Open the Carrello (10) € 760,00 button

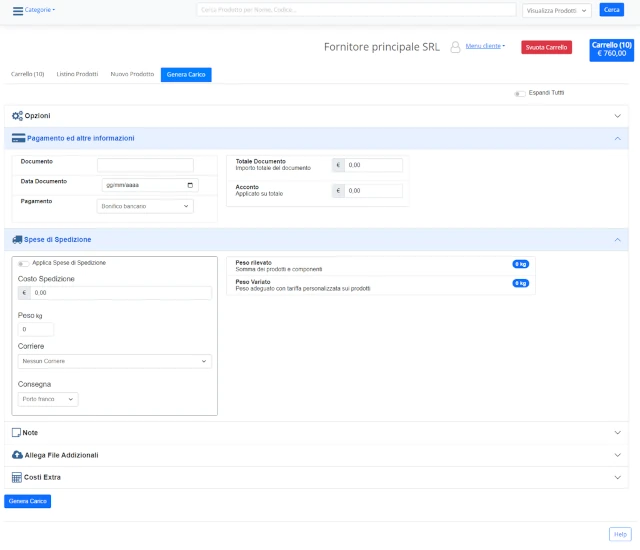pyautogui.click(x=611, y=50)
